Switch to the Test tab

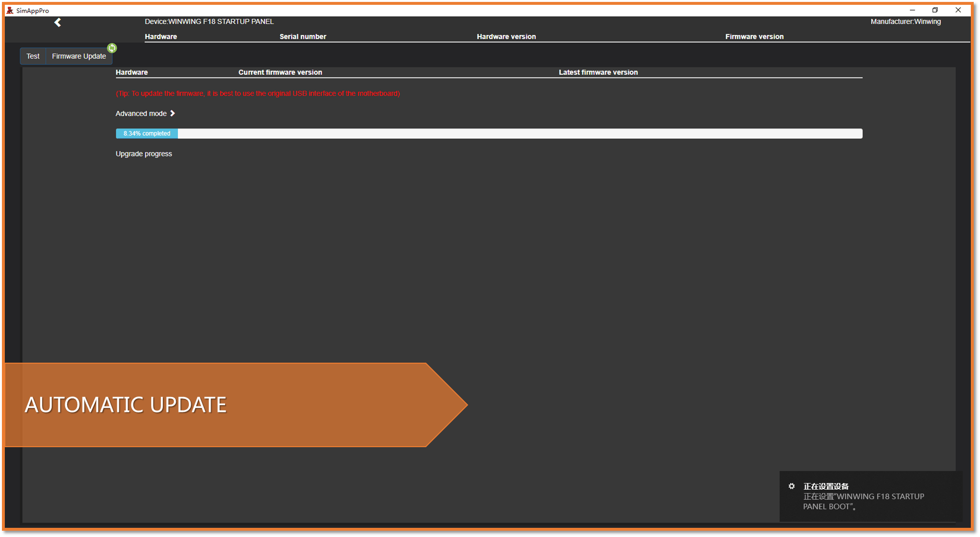(33, 56)
